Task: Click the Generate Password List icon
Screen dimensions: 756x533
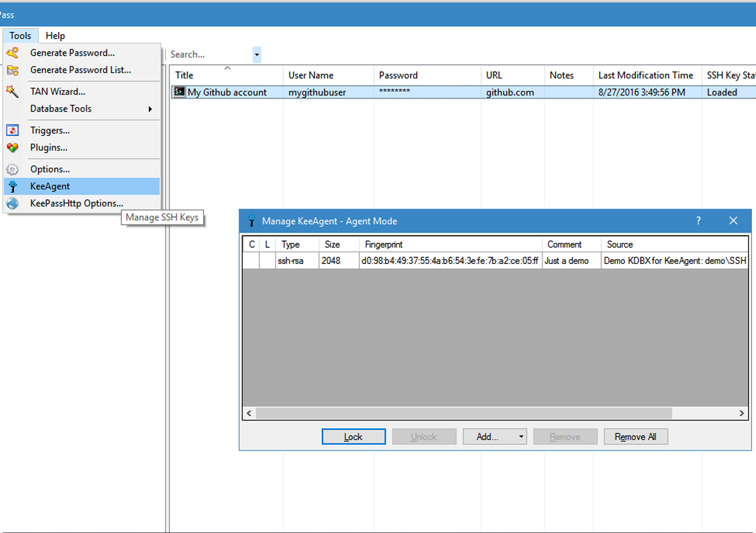Action: click(12, 70)
